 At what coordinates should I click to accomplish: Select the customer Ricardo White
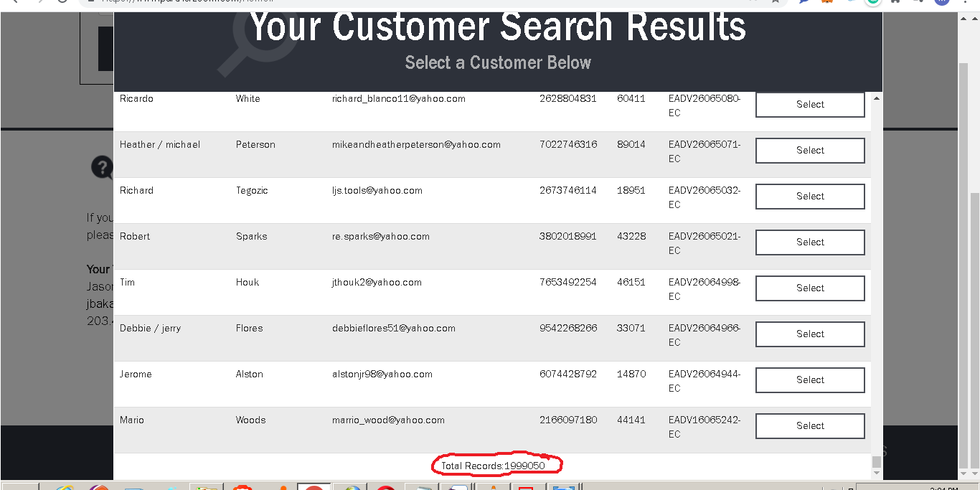810,104
